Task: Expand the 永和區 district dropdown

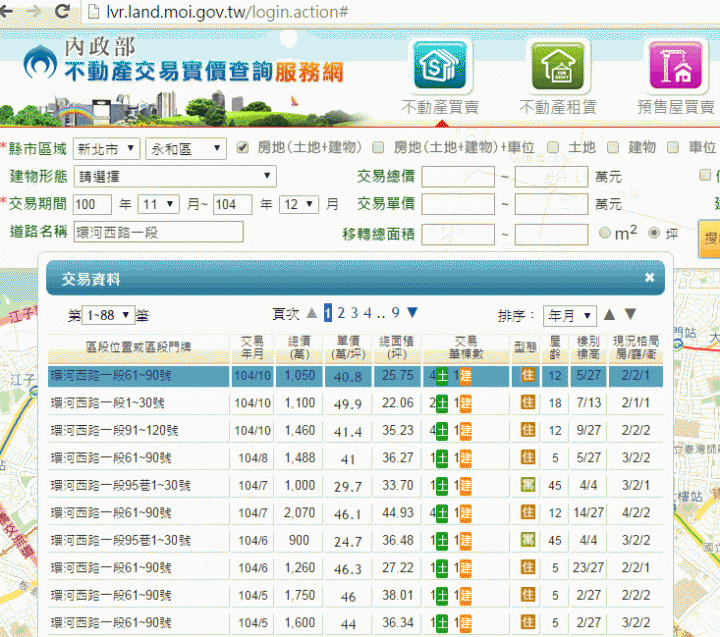Action: (x=186, y=148)
